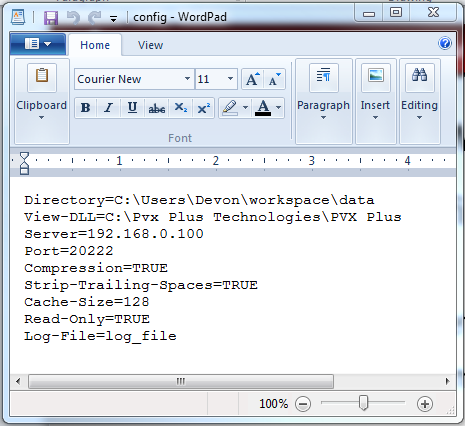Open WordPad Help with question mark icon
Image resolution: width=465 pixels, height=426 pixels.
click(445, 43)
